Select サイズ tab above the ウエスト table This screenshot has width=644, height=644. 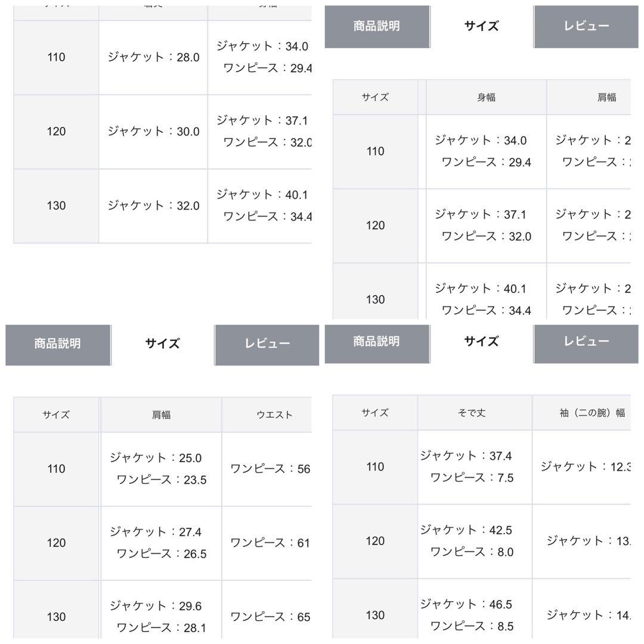point(163,345)
